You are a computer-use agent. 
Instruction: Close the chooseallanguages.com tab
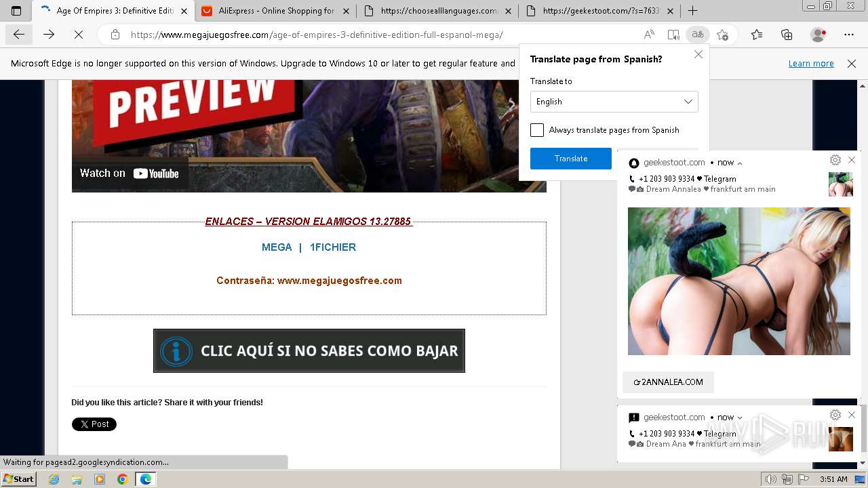click(x=508, y=11)
